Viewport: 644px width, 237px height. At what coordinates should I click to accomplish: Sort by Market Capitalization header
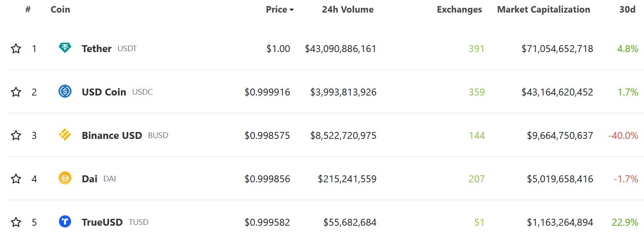click(x=543, y=10)
